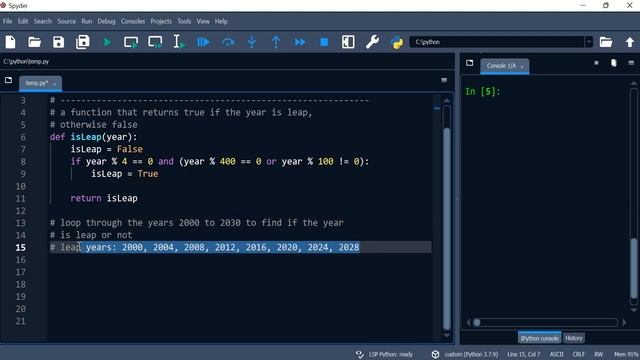Open the File menu
640x360 pixels.
click(x=8, y=21)
